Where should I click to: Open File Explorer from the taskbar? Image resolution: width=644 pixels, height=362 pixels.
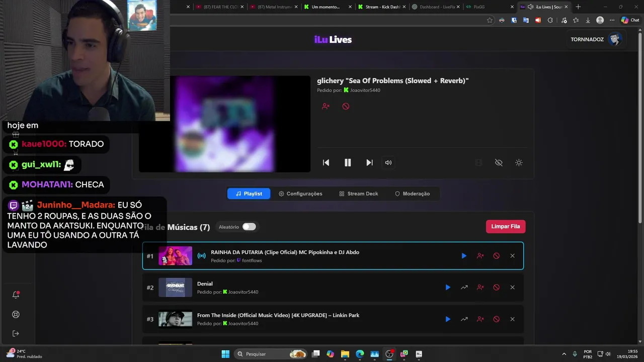[x=345, y=354]
